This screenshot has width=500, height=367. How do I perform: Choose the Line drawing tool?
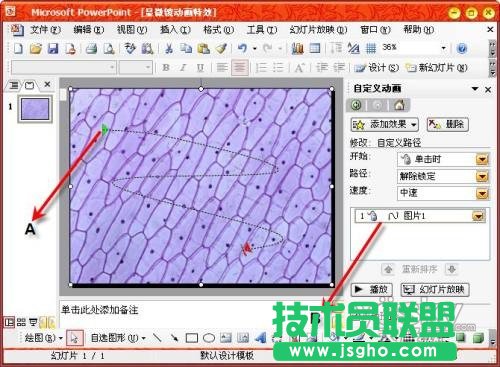pos(157,338)
